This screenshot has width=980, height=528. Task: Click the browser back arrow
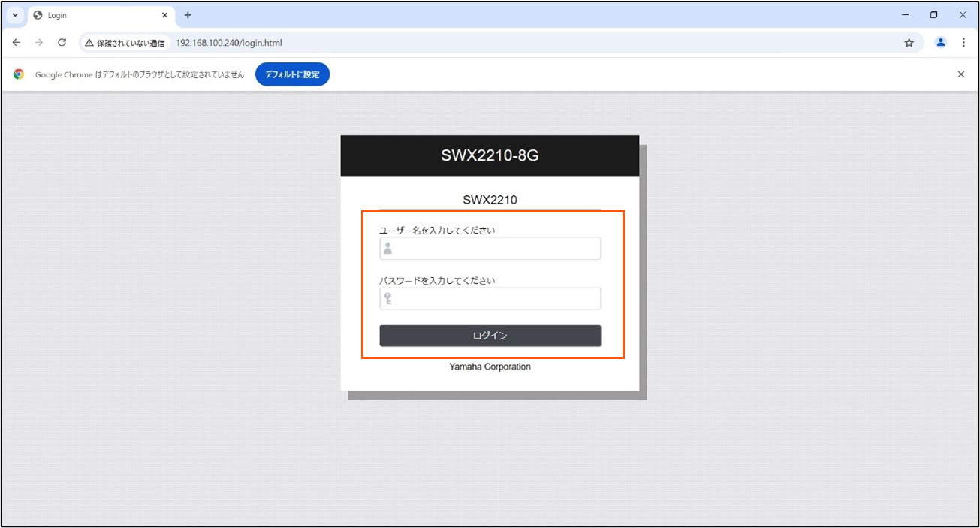[17, 43]
